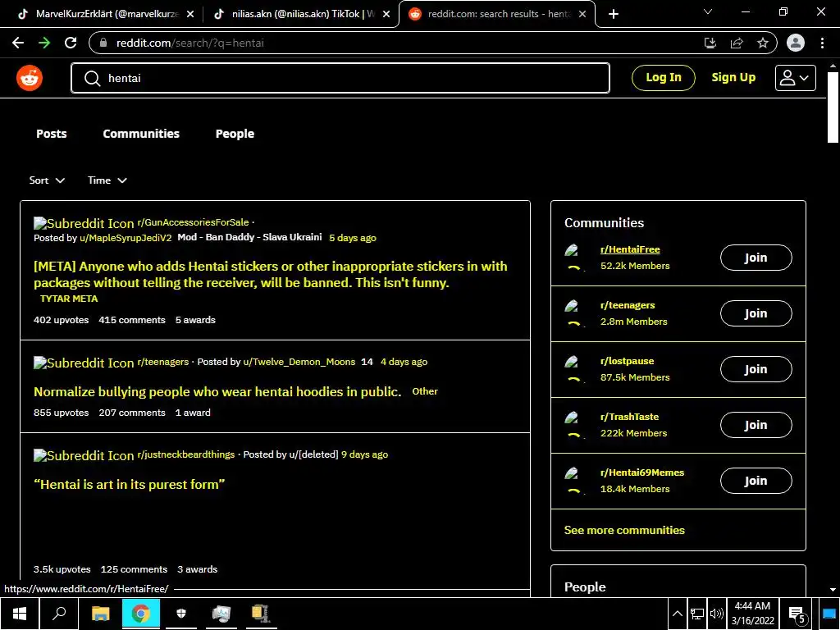Screen dimensions: 840x630
Task: Close the MarvelKurzErklärt TikTok tab
Action: 190,14
